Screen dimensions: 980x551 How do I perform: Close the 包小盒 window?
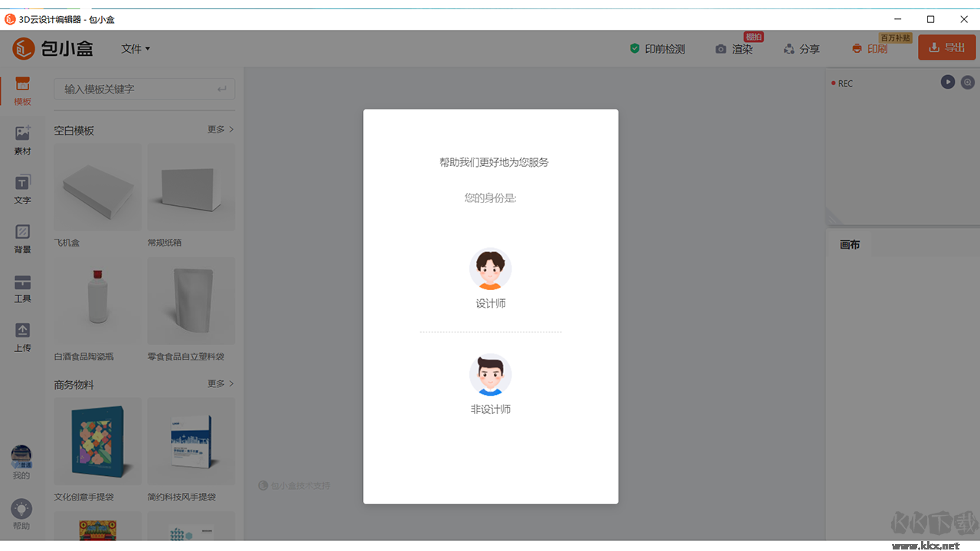pyautogui.click(x=964, y=19)
